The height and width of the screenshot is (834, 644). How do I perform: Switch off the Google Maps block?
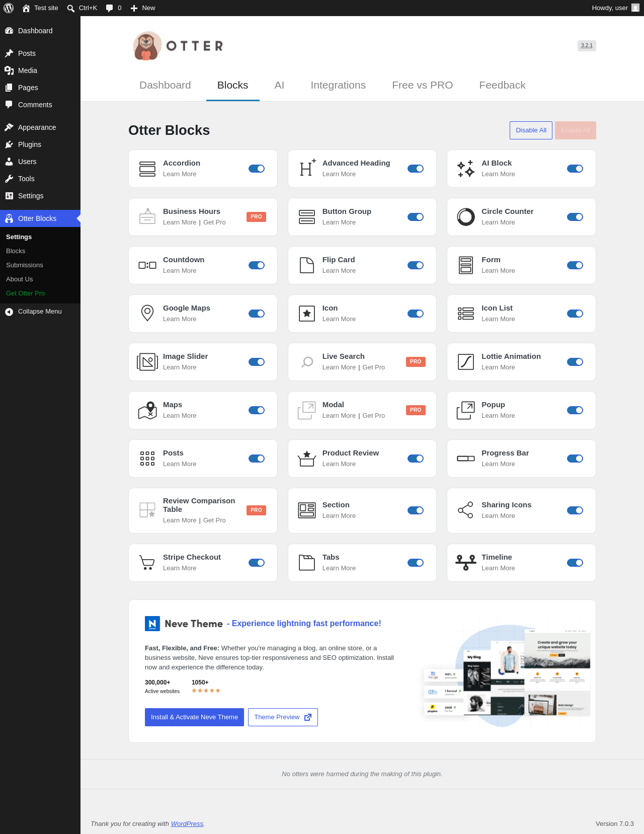(257, 314)
